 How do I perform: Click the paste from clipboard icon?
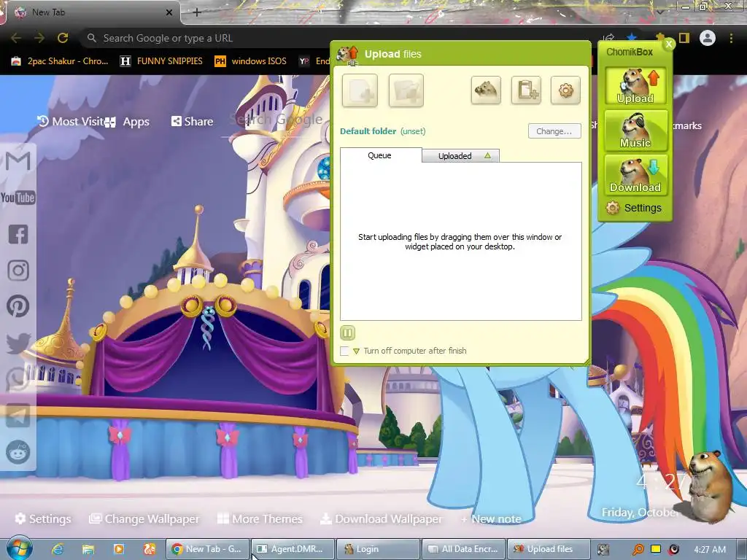[x=526, y=90]
